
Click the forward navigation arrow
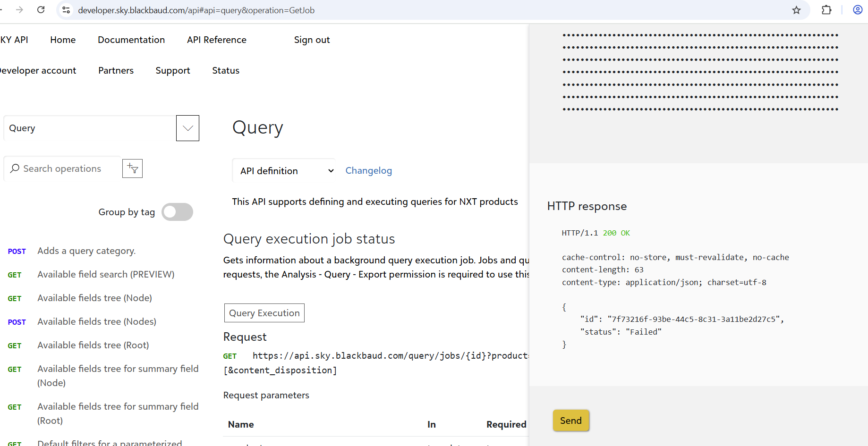coord(19,10)
